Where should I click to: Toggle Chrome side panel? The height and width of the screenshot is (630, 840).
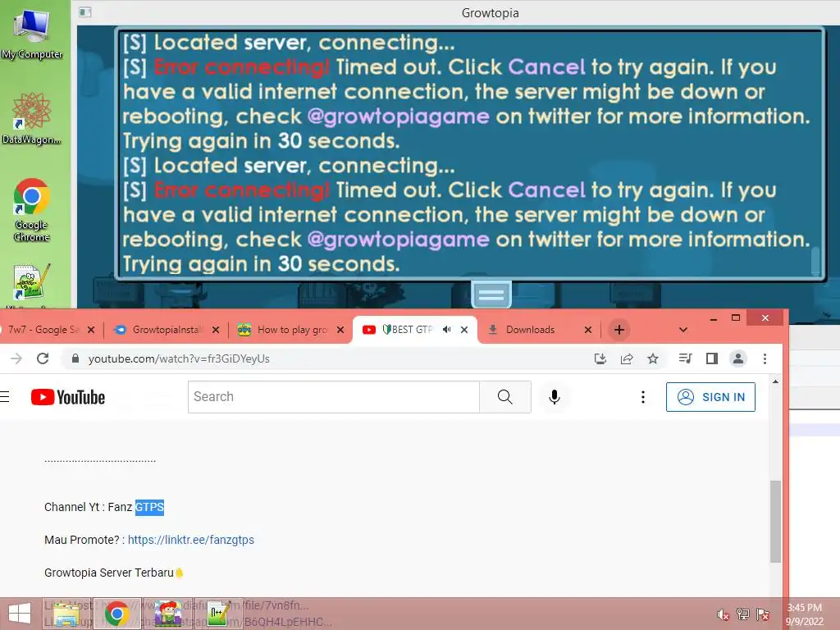(x=712, y=358)
